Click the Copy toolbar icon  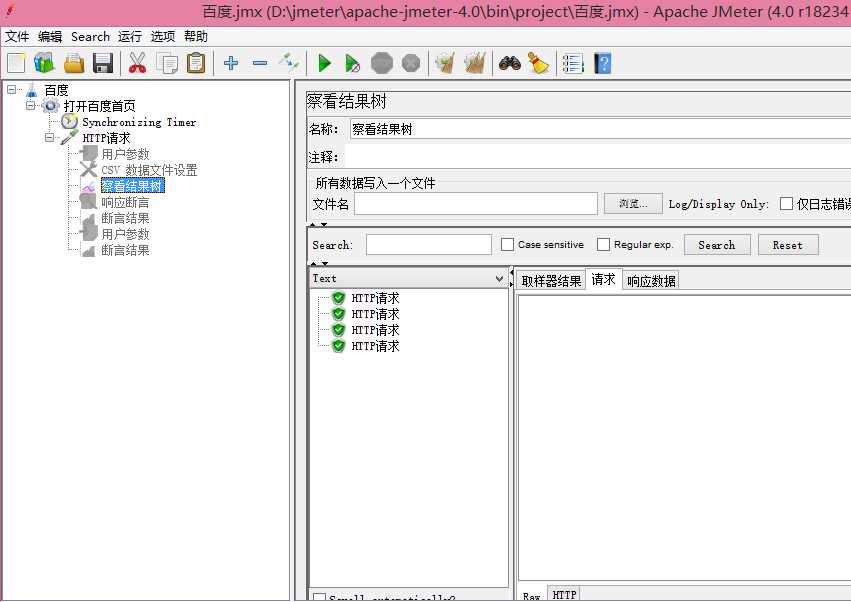[167, 64]
